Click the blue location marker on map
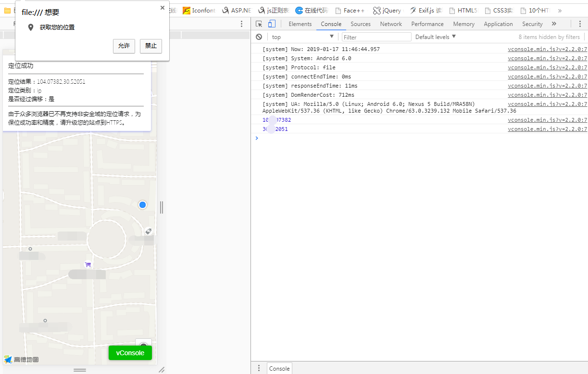Image resolution: width=588 pixels, height=374 pixels. [142, 205]
